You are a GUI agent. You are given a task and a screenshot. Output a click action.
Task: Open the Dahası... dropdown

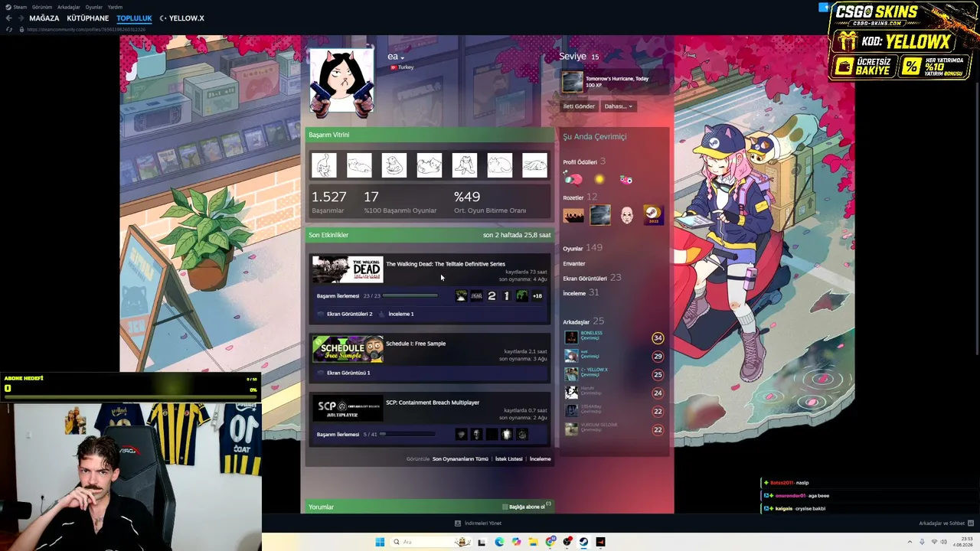619,106
